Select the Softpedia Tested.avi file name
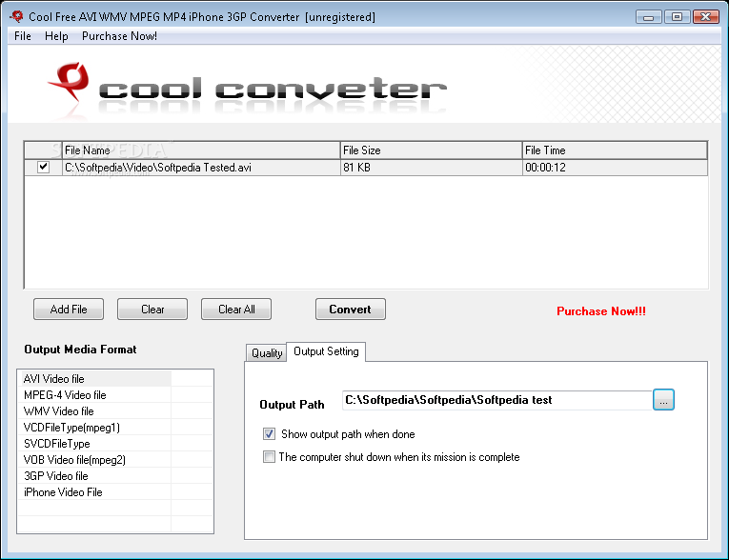This screenshot has height=560, width=729. [x=158, y=168]
